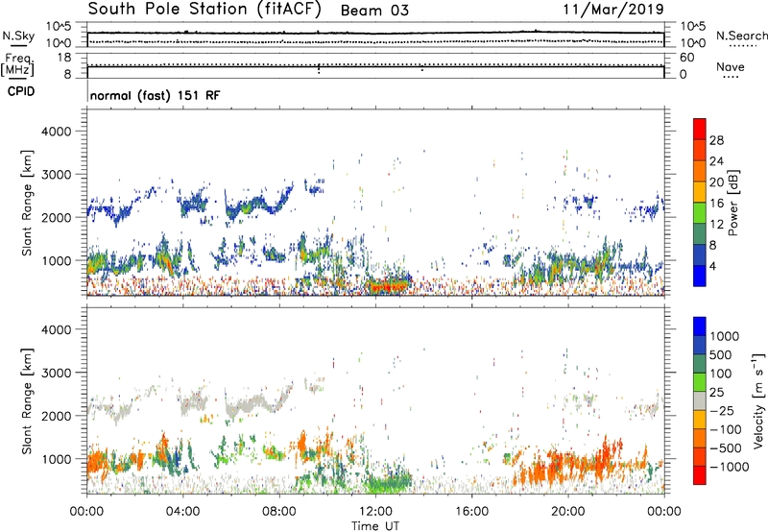Click the date '11/Mar/2019'

(x=613, y=9)
